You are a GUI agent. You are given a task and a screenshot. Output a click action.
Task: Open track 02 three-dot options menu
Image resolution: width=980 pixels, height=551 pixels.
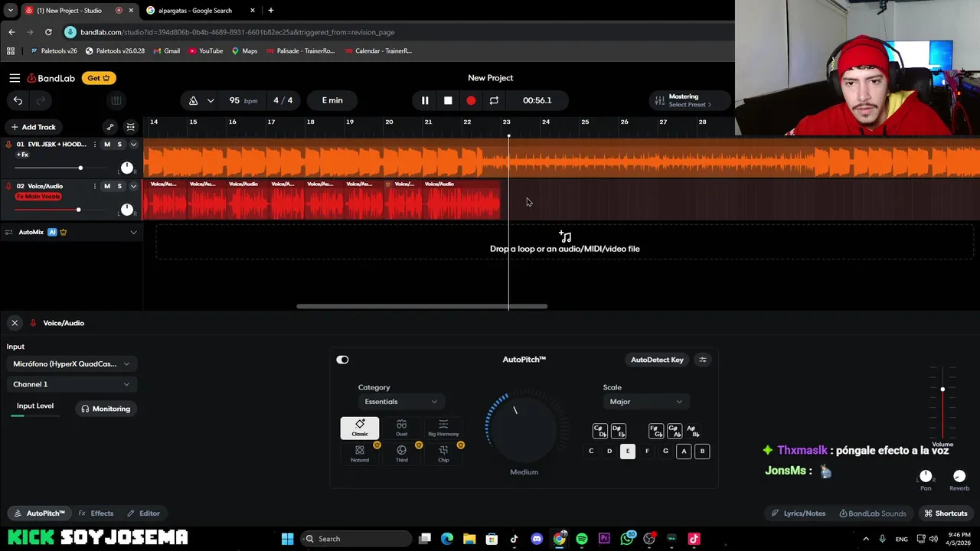tap(95, 186)
